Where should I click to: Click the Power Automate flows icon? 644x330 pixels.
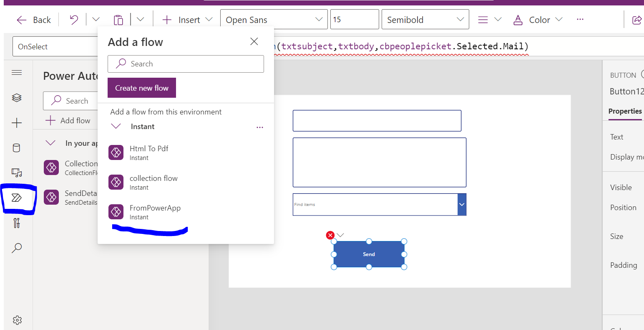[17, 197]
